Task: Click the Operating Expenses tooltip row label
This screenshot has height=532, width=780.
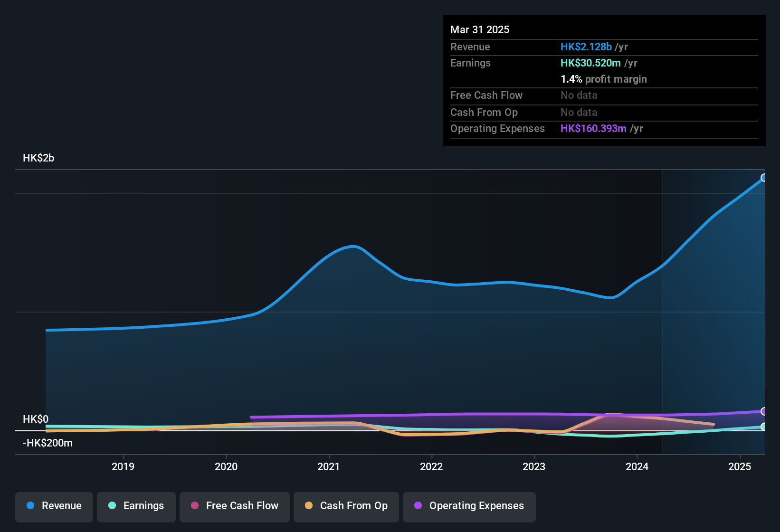Action: (497, 129)
